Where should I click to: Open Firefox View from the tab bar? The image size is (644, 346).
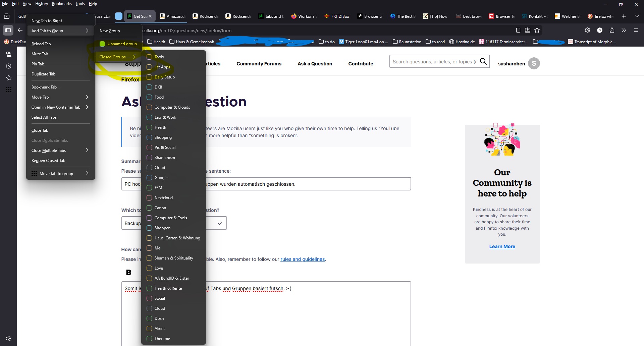[6, 16]
